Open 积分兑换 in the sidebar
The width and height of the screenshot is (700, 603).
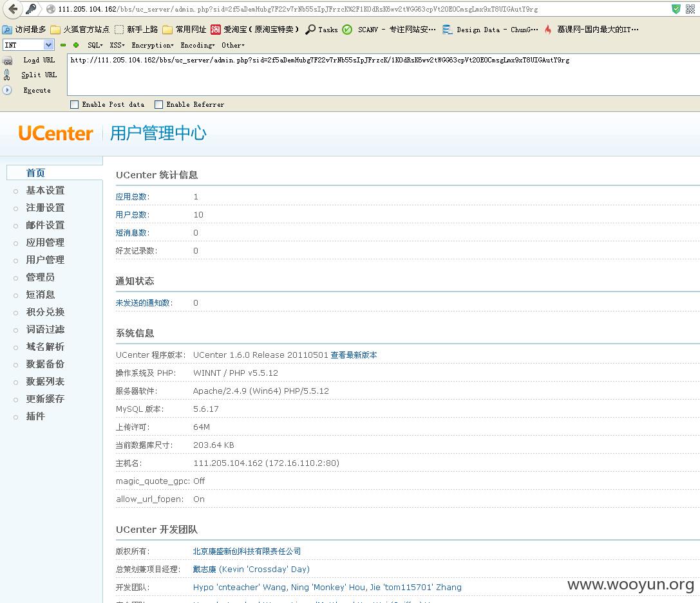[x=45, y=311]
